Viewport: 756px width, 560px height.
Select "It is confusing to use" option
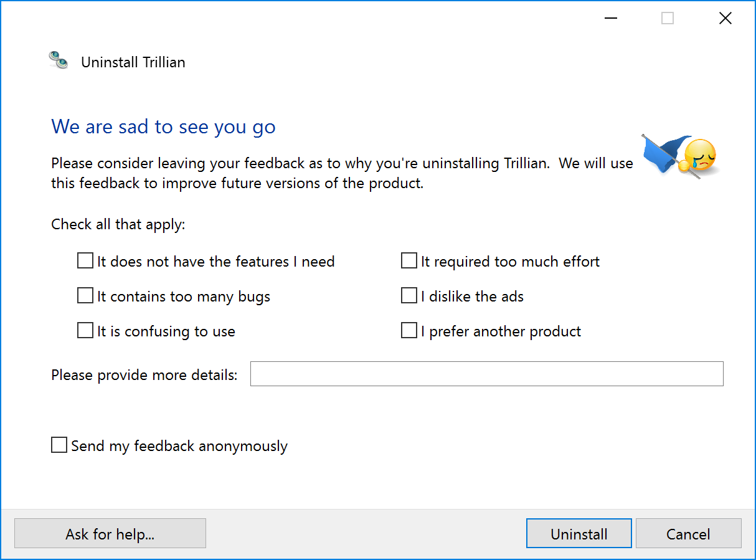point(85,331)
